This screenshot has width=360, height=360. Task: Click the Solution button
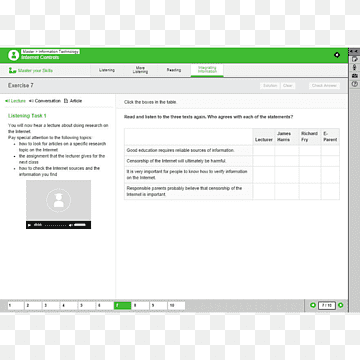[270, 86]
